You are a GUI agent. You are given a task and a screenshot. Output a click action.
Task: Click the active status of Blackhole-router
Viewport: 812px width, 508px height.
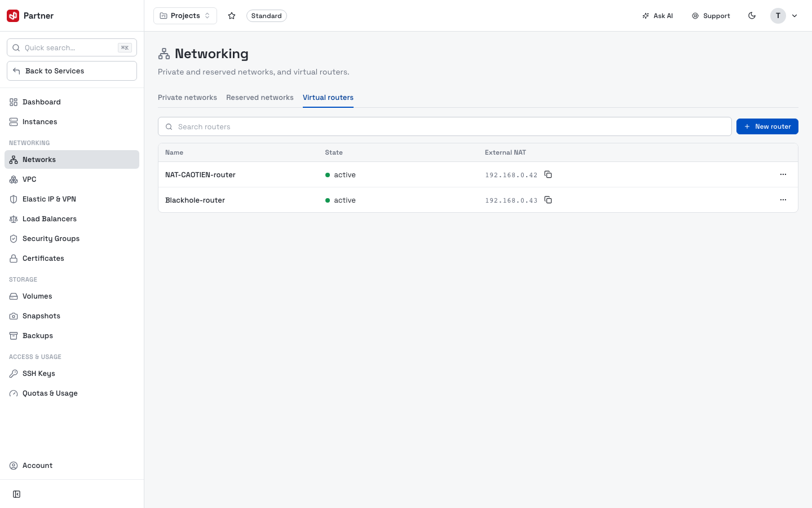click(x=341, y=200)
